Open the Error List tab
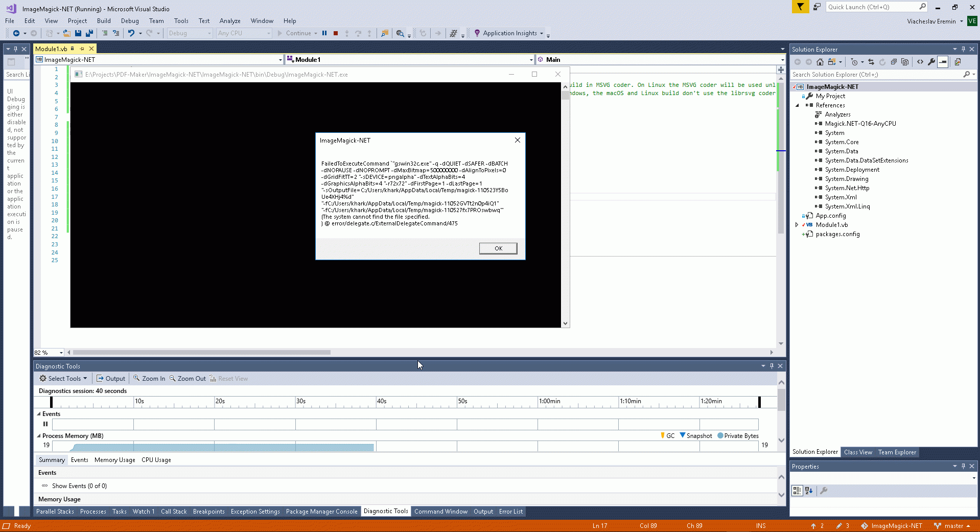The height and width of the screenshot is (532, 980). point(511,512)
